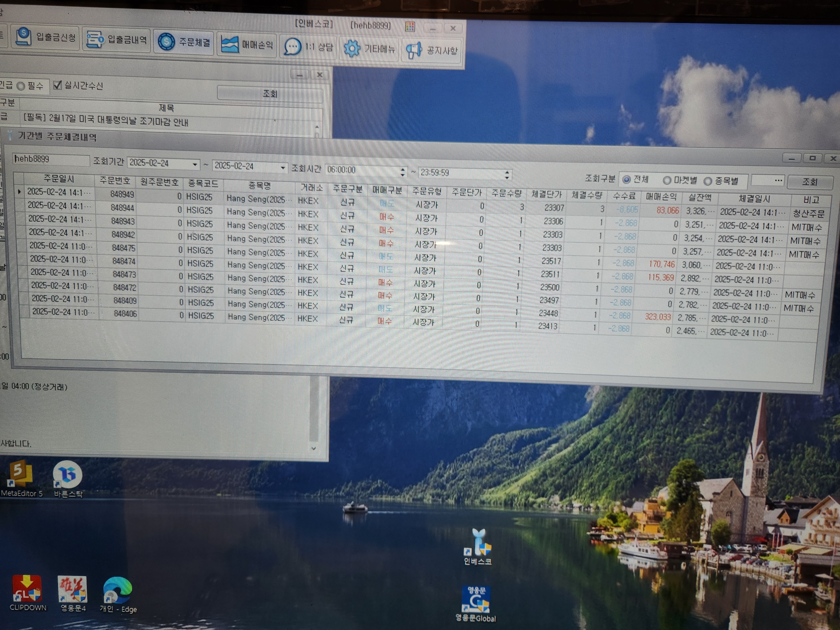Viewport: 840px width, 630px height.
Task: Open 바른스탁 desktop shortcut
Action: pyautogui.click(x=68, y=479)
